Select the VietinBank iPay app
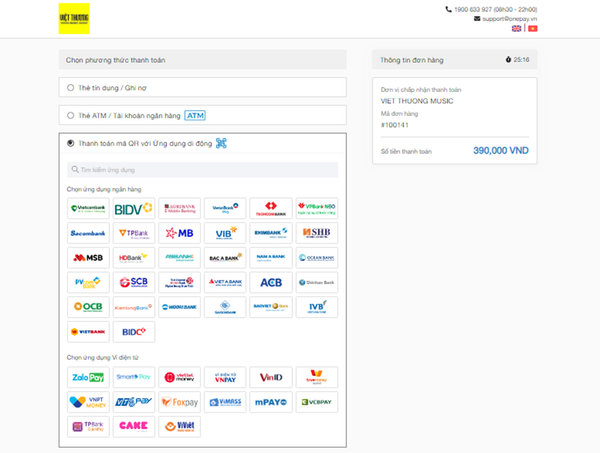 [x=225, y=208]
